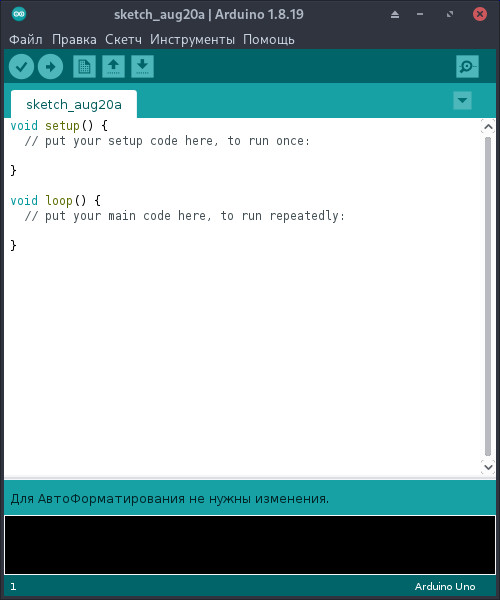Click the 'put your main code here' comment

(x=185, y=216)
